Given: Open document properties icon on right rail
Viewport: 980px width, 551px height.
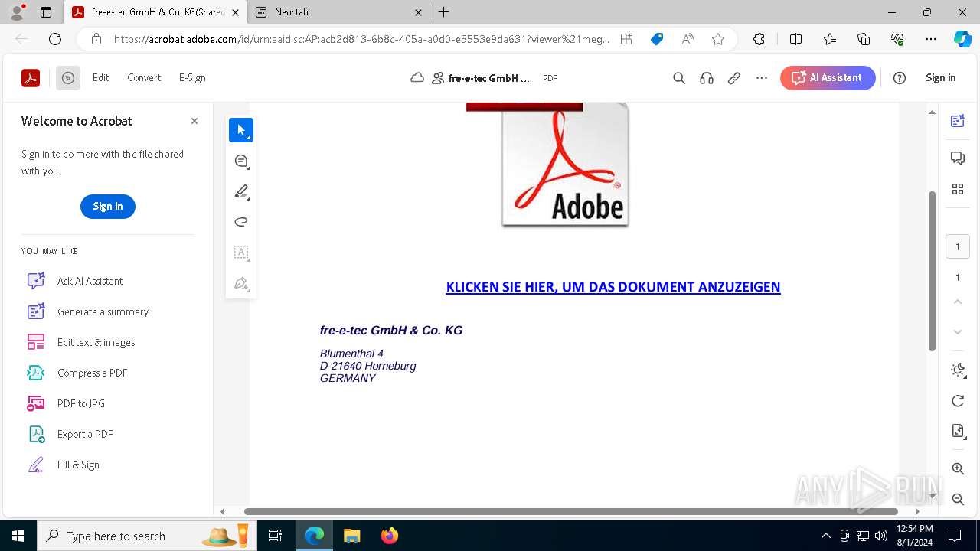Looking at the screenshot, I should coord(958,432).
